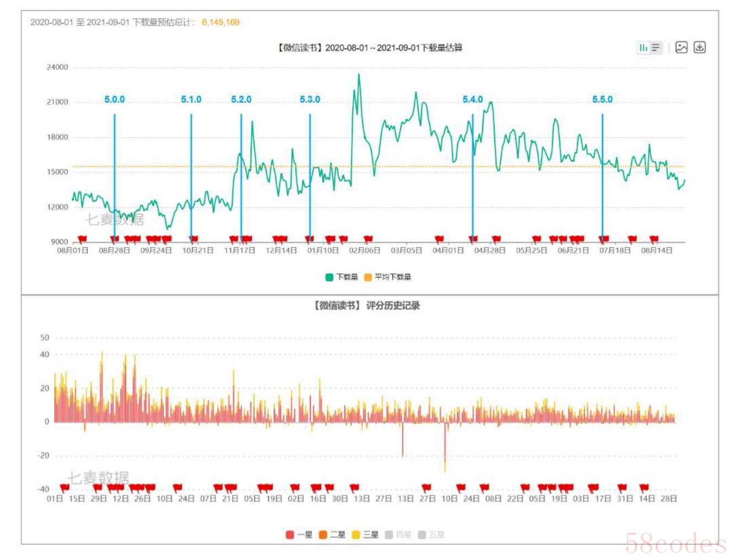The image size is (735, 560).
Task: Click the total downloads figure 6,145,169
Action: click(x=220, y=23)
